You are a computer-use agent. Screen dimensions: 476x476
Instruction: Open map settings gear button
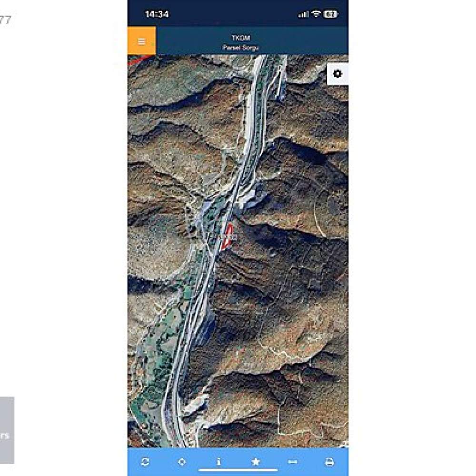[x=337, y=74]
